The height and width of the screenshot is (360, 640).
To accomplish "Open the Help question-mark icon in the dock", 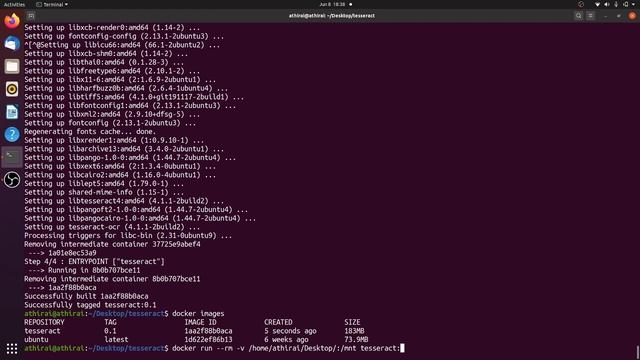I will pos(12,134).
